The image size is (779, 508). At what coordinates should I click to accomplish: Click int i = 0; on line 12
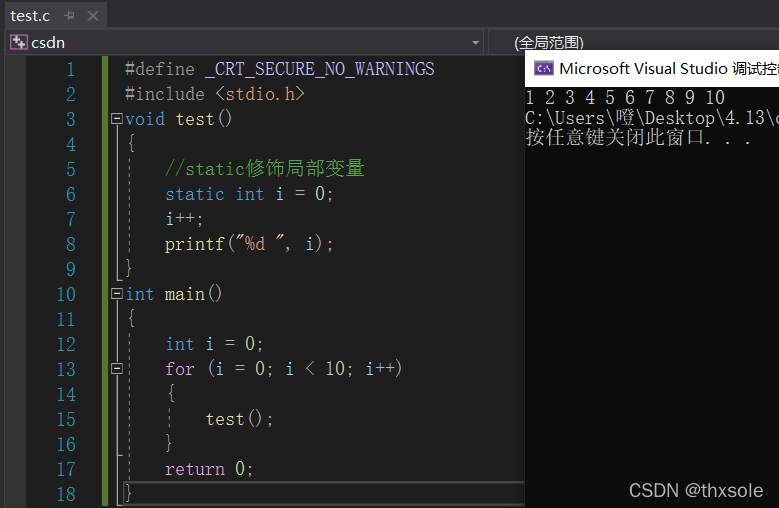(214, 344)
